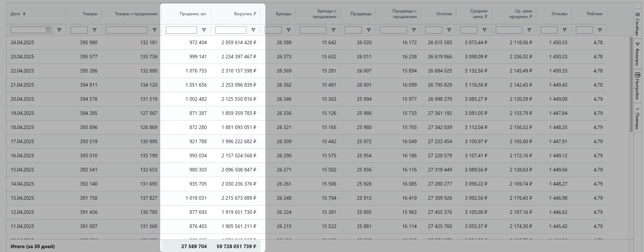
Task: Select the brands cell 26 388
Action: [284, 42]
